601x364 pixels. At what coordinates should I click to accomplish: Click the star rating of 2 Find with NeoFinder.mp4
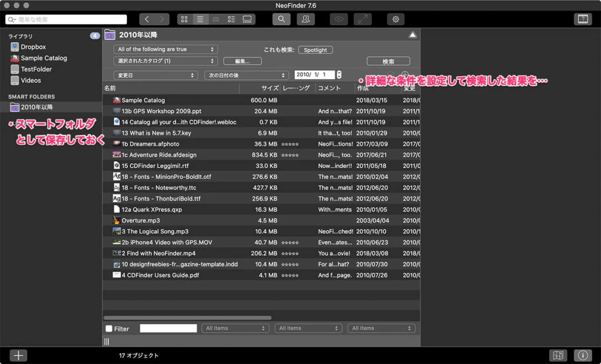[290, 253]
